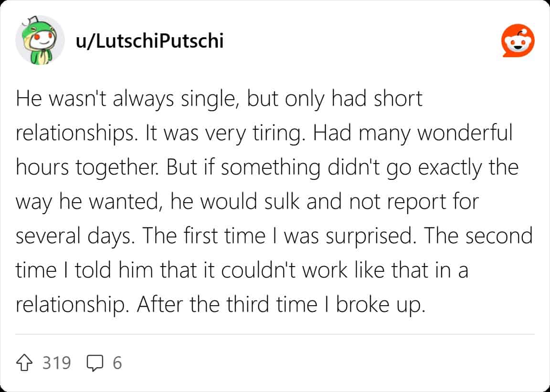Click the phrase "Had many wonderful"

point(412,134)
